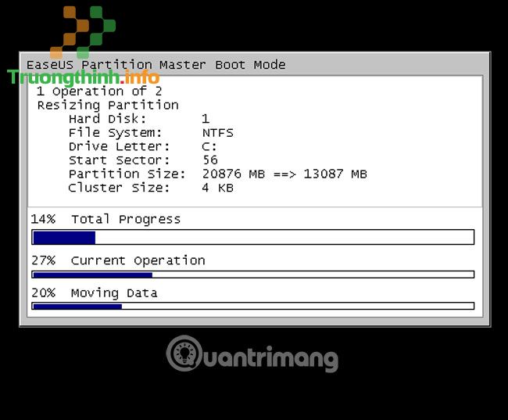508x420 pixels.
Task: Click the 'Drive Letter:' label
Action: (120, 146)
